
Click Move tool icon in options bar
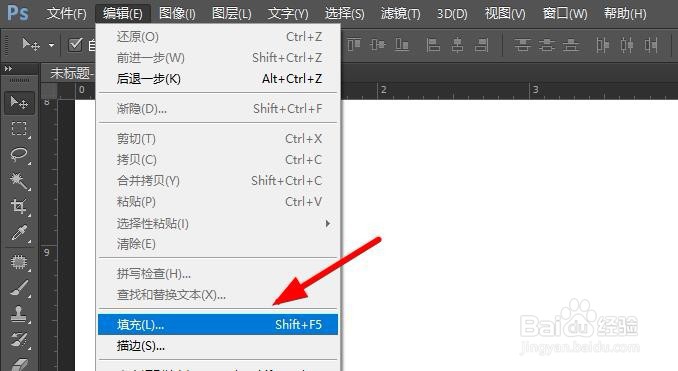[x=31, y=44]
